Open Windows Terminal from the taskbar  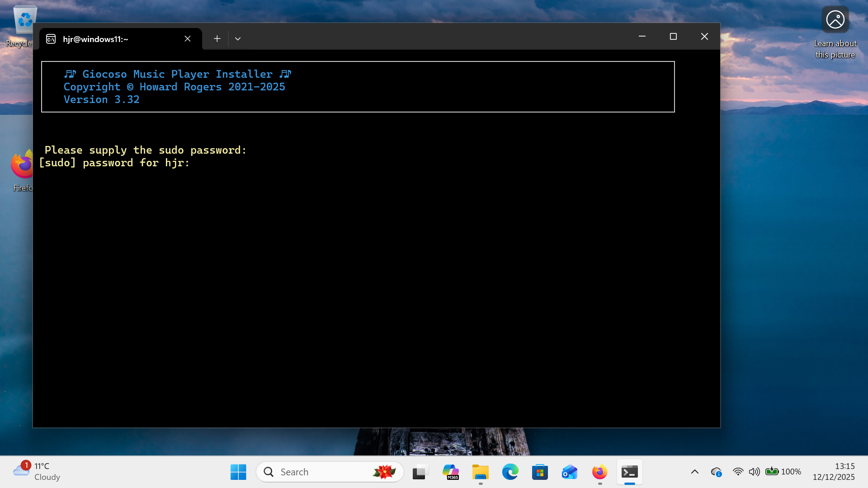coord(629,471)
